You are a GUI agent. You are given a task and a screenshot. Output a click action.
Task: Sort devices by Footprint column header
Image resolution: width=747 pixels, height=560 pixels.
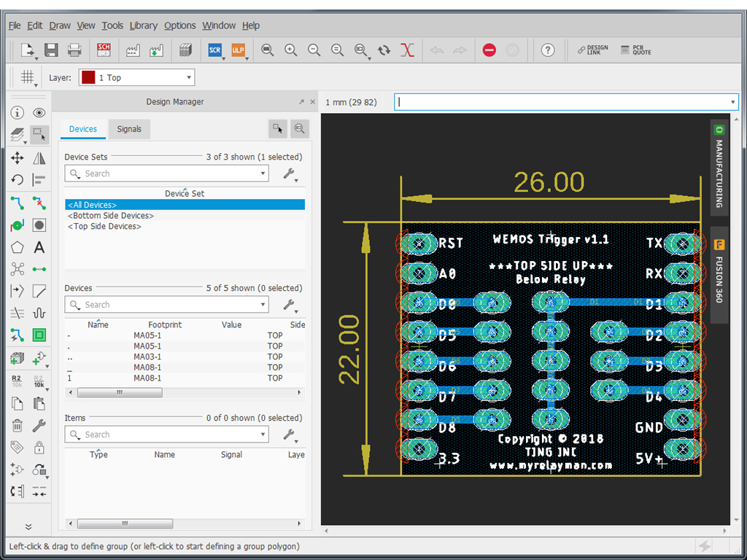click(x=164, y=324)
